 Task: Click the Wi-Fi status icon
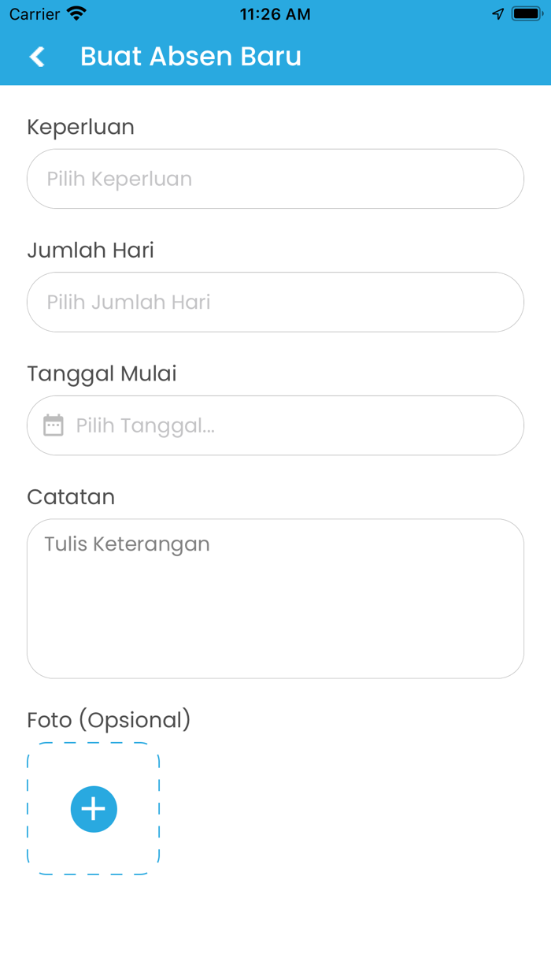(76, 14)
